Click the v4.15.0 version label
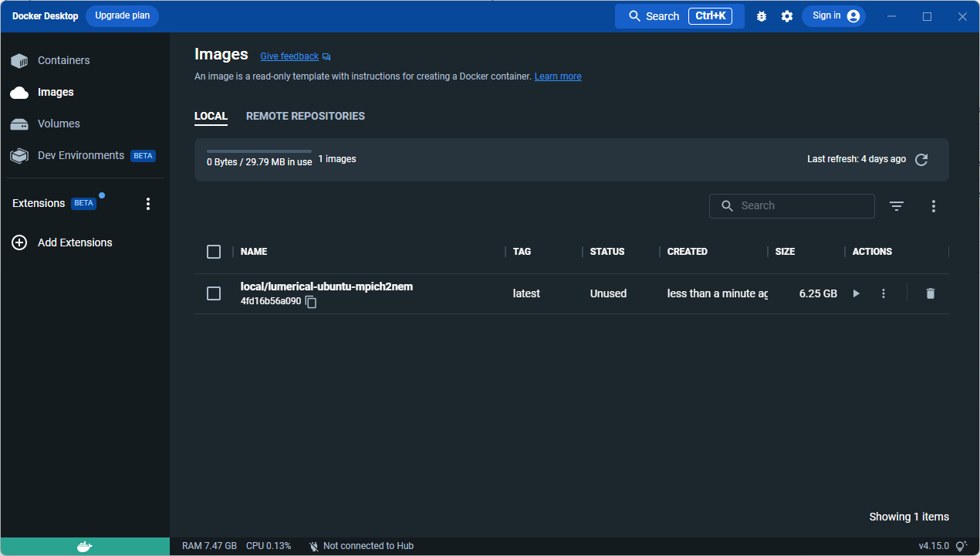The width and height of the screenshot is (980, 556). click(x=934, y=546)
